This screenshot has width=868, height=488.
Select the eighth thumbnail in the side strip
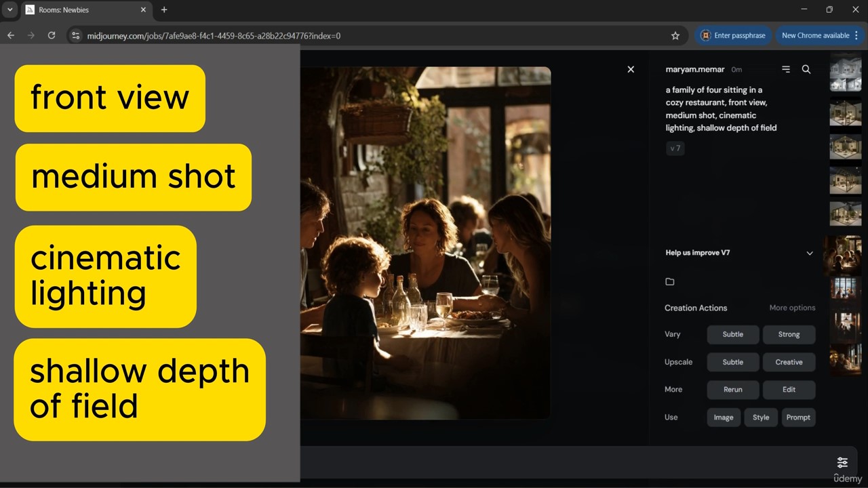pyautogui.click(x=846, y=323)
